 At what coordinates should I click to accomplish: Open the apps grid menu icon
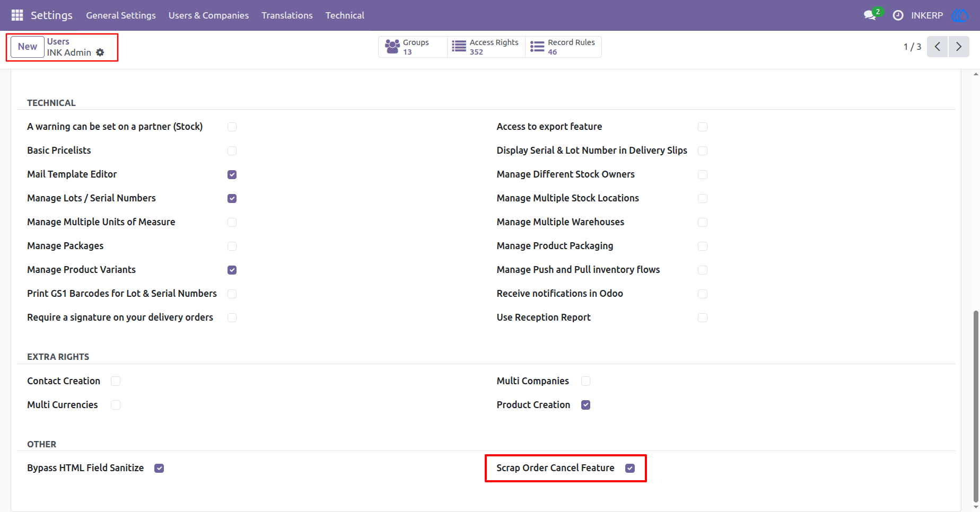tap(17, 15)
